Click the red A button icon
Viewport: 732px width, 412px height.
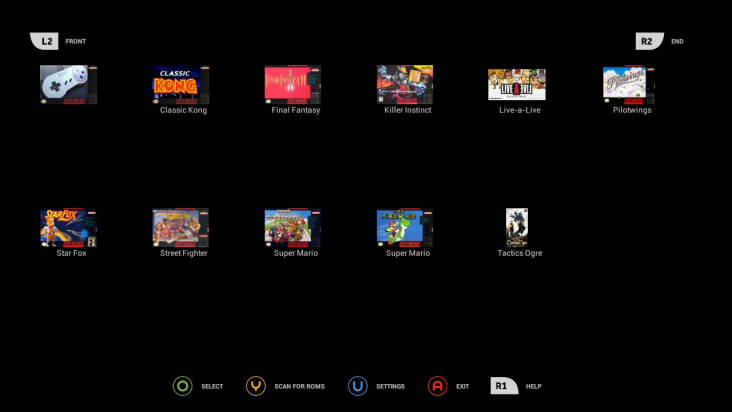pos(437,386)
